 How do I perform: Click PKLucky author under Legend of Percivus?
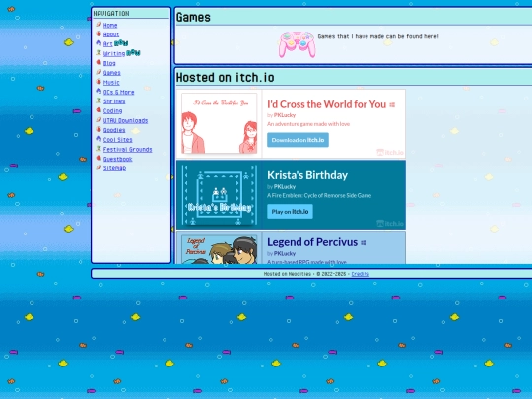(x=285, y=254)
